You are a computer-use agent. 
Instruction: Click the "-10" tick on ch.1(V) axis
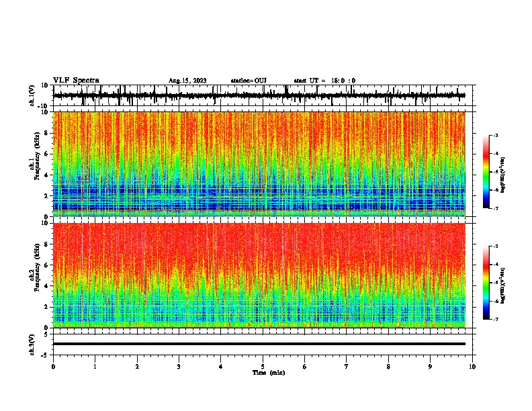point(43,106)
